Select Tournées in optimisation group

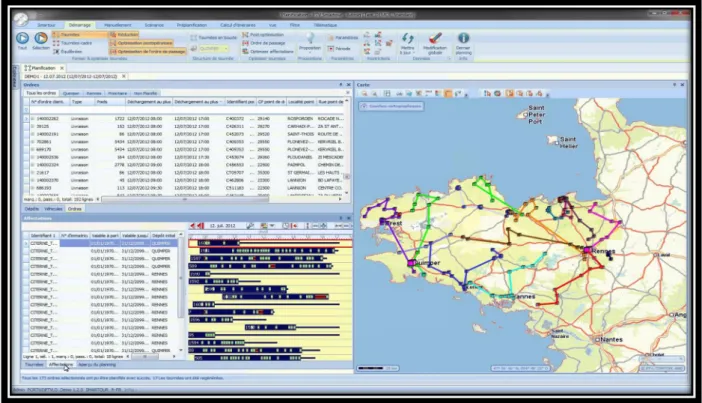click(80, 34)
